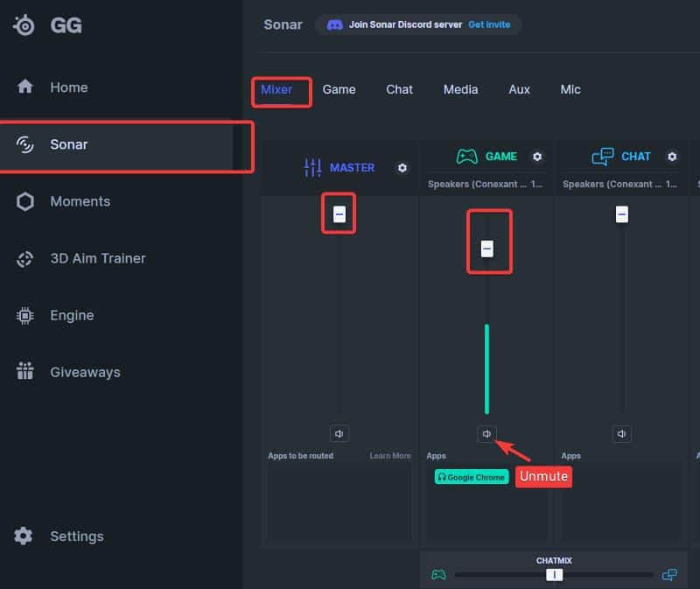Switch to the Chat tab
700x589 pixels.
pyautogui.click(x=399, y=90)
